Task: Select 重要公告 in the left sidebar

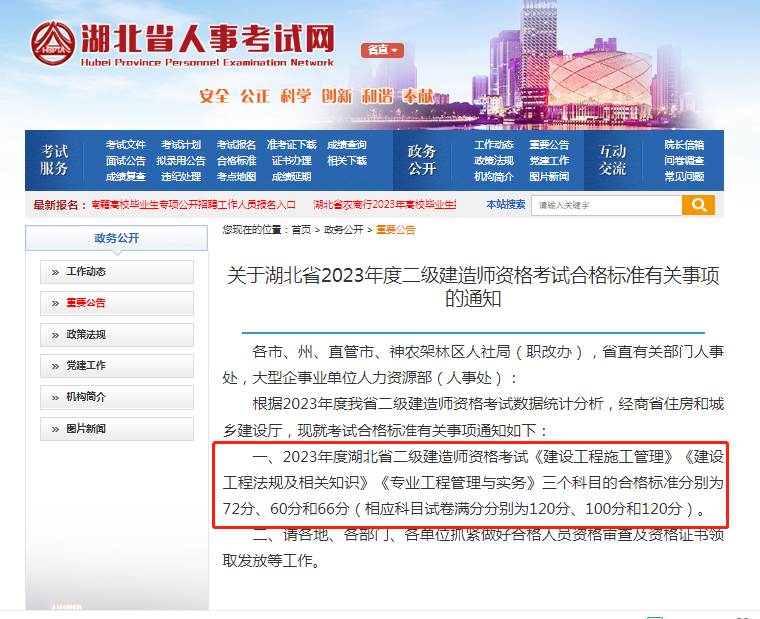Action: 117,303
